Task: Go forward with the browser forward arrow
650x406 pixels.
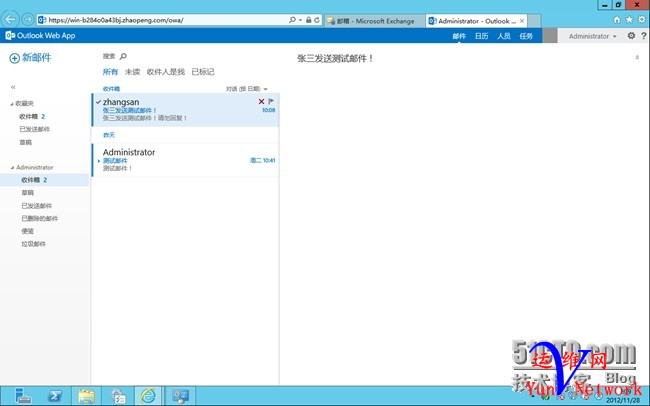Action: tap(27, 19)
